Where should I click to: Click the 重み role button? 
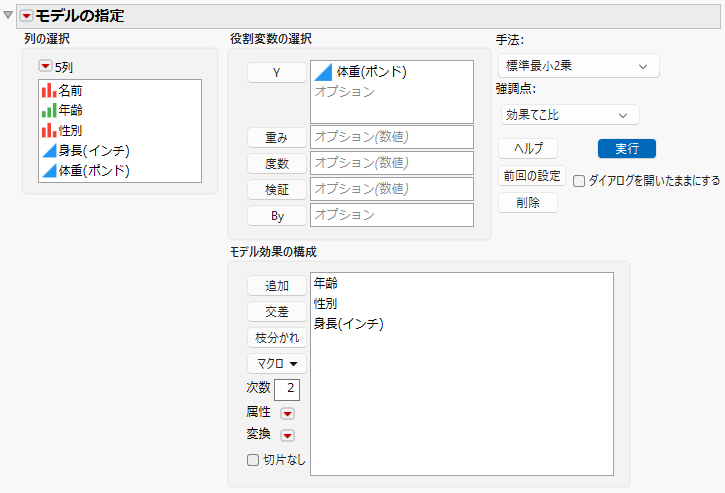276,137
